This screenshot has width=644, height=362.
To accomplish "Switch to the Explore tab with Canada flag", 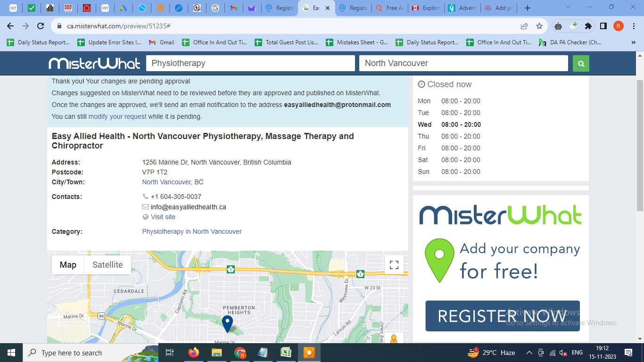I will point(426,8).
